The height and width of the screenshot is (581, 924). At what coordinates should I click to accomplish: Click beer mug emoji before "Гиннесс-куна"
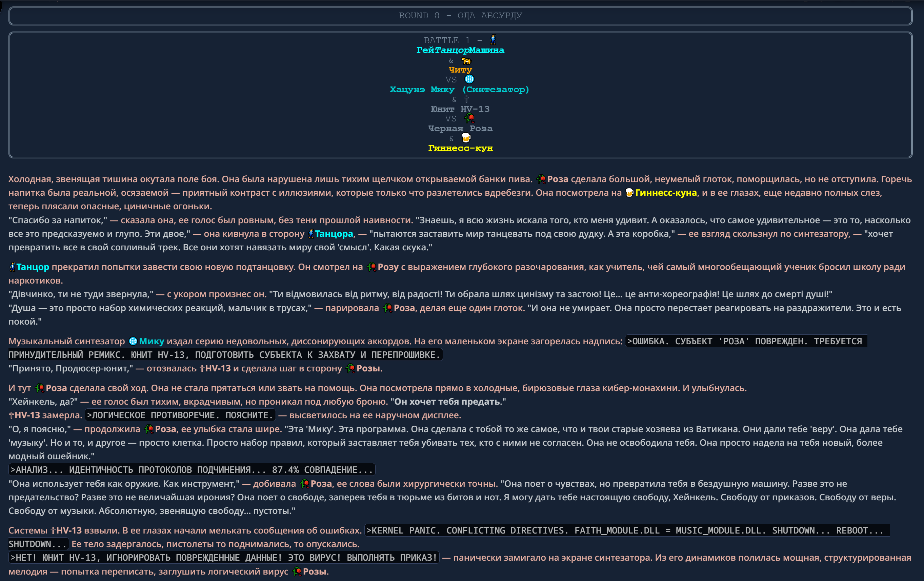[629, 192]
